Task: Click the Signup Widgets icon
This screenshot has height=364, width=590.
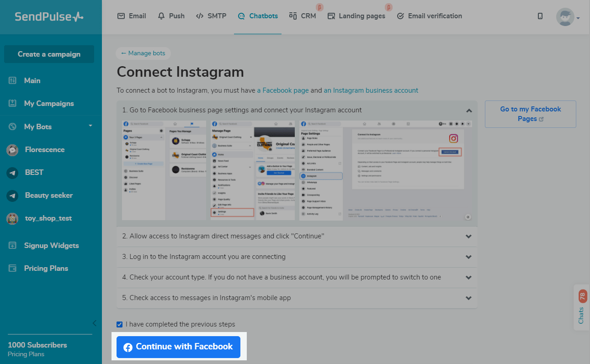Action: point(13,245)
